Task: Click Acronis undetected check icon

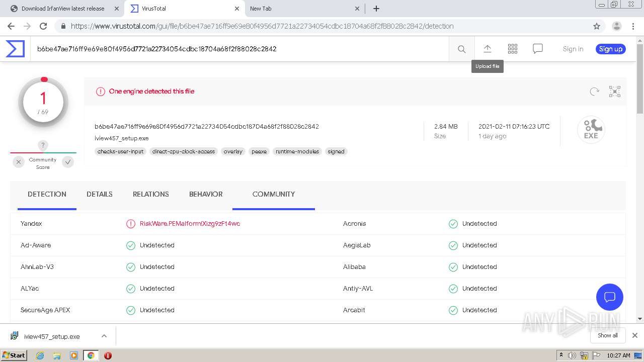Action: tap(453, 224)
